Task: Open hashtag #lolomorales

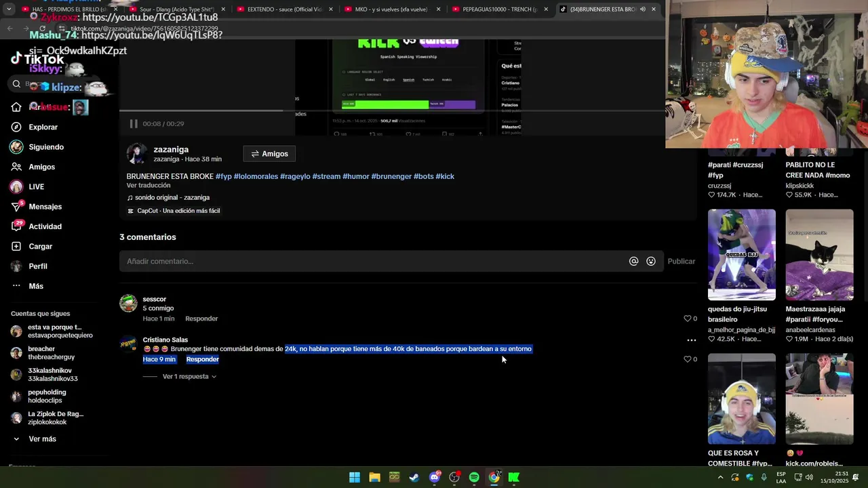Action: (256, 176)
